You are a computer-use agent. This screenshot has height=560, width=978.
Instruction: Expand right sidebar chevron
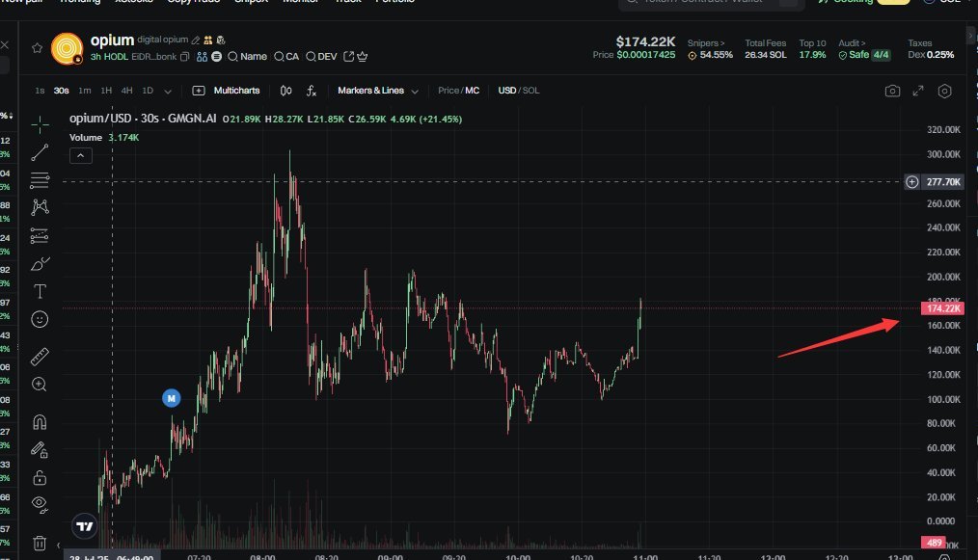click(972, 37)
